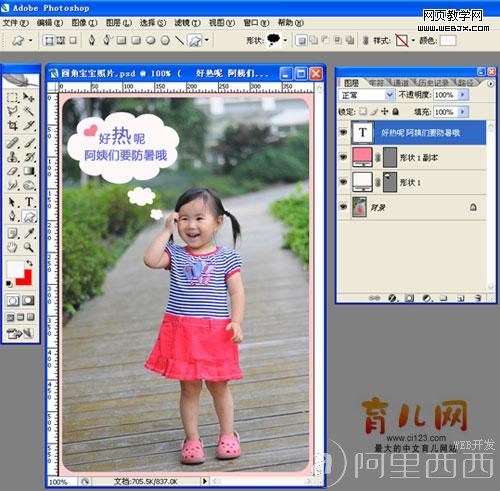This screenshot has height=491, width=500.
Task: Click the swap foreground/background colors arrow
Action: (x=30, y=263)
